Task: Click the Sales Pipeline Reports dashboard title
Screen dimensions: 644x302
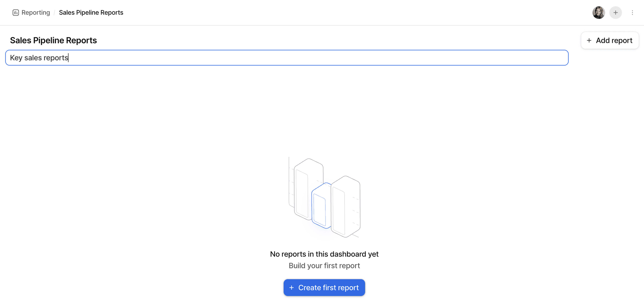Action: (53, 41)
